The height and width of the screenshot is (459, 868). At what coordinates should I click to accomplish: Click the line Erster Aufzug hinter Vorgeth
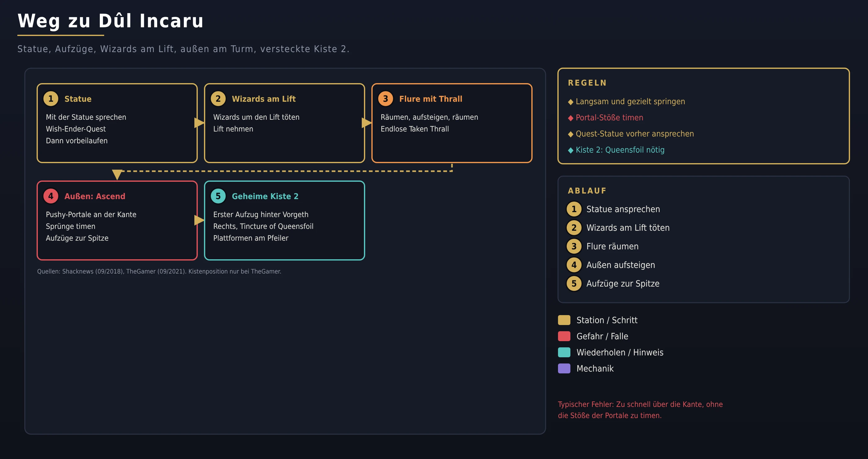[x=261, y=215]
